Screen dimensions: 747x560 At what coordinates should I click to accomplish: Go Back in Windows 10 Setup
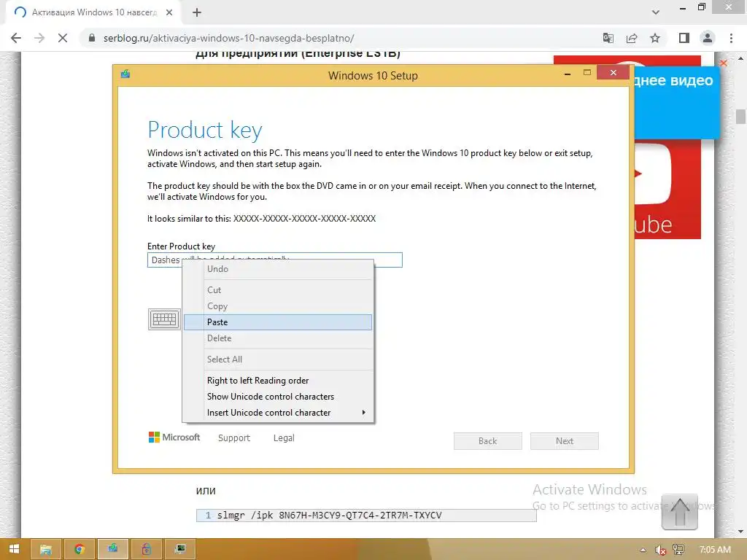(488, 441)
